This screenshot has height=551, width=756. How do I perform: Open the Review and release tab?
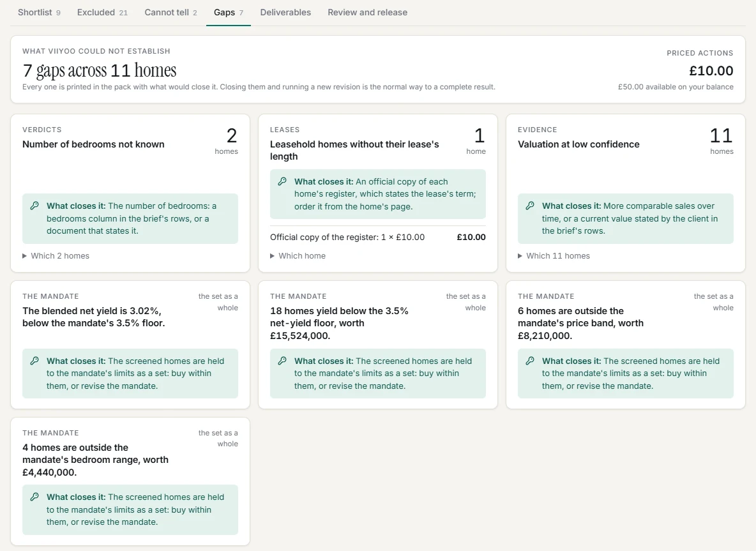coord(367,13)
